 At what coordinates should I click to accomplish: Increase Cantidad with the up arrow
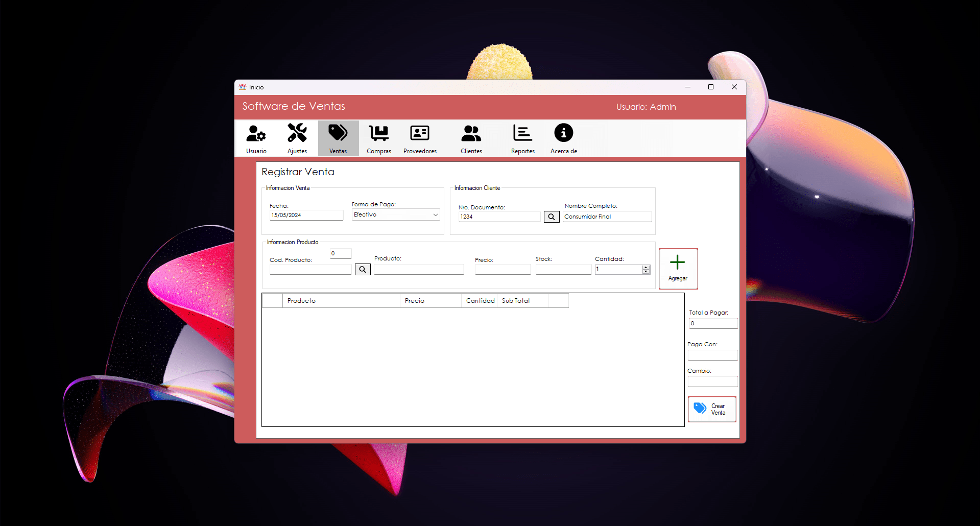646,267
